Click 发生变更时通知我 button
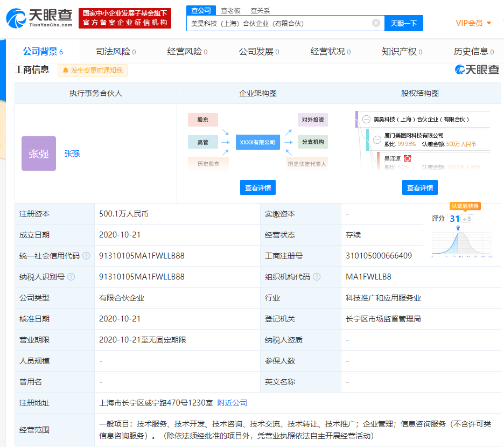The image size is (504, 447). click(x=93, y=71)
